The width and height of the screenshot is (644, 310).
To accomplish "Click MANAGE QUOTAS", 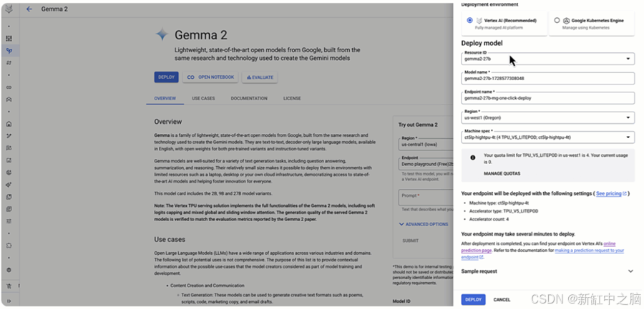I will click(x=502, y=173).
